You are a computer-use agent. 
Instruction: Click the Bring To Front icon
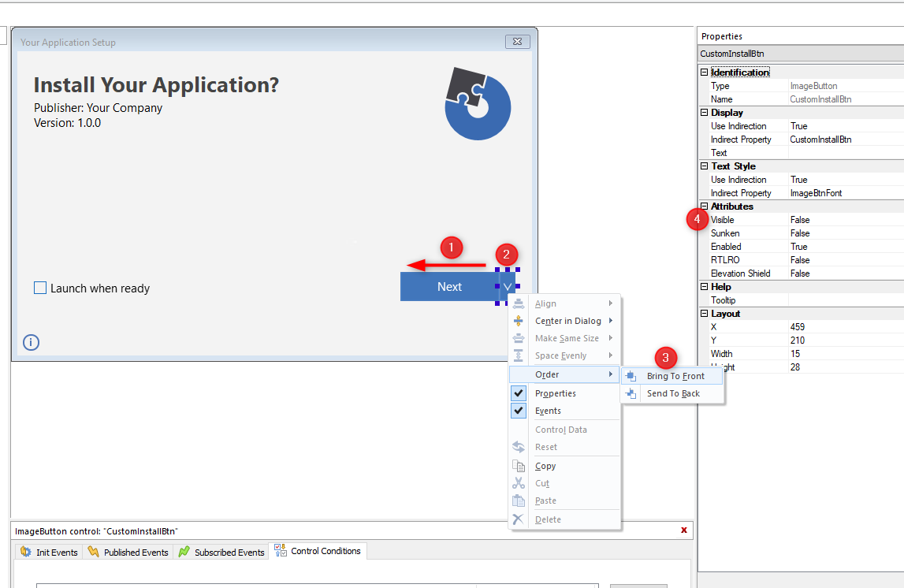631,376
